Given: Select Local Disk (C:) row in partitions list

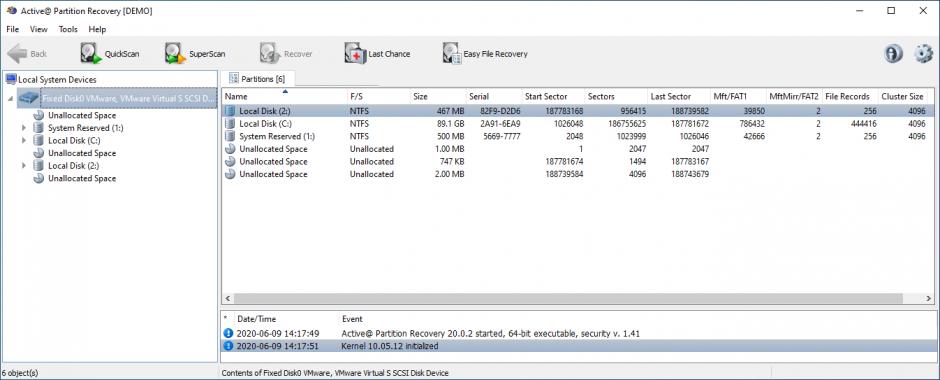Looking at the screenshot, I should click(578, 123).
